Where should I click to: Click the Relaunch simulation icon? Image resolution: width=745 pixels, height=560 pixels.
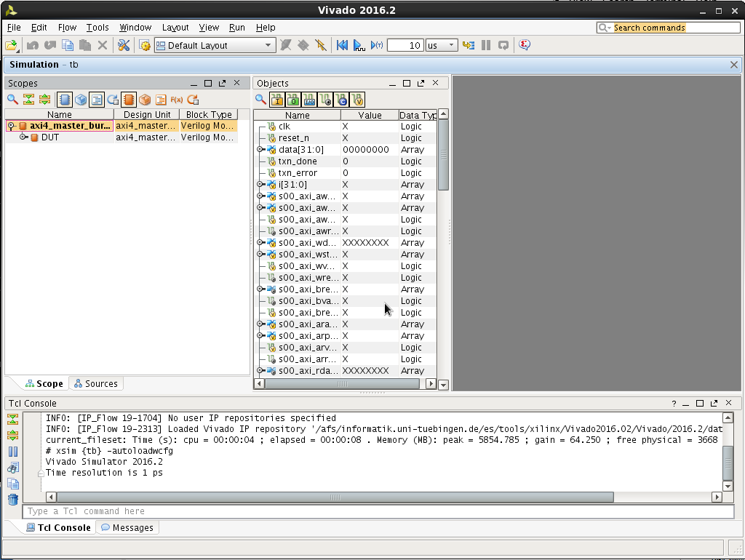(503, 46)
